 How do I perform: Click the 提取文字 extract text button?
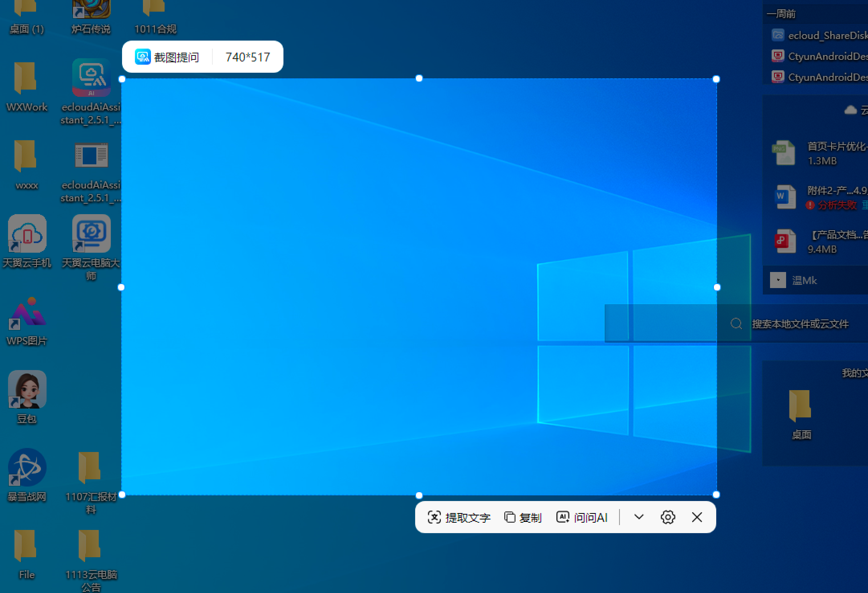(459, 517)
